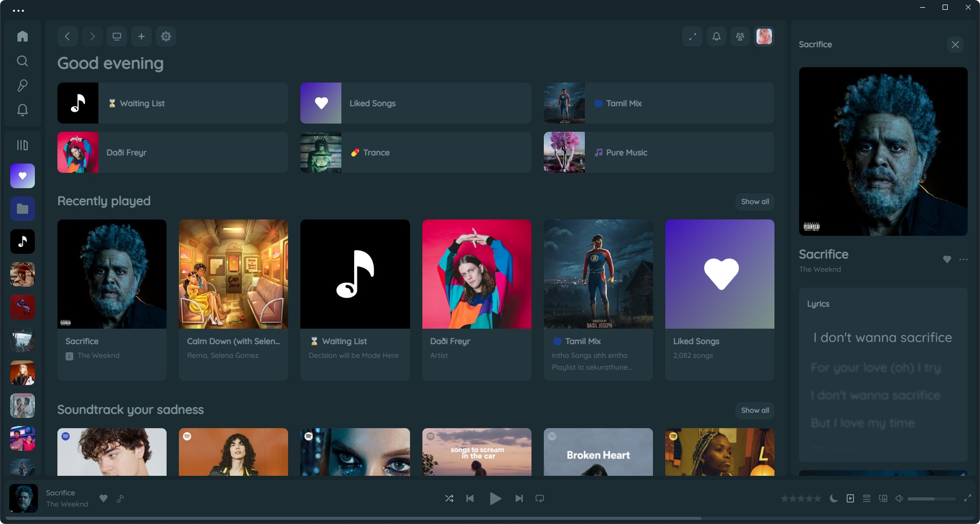Open the Broken Heart playlist cover
Viewport: 980px width, 524px height.
(598, 452)
